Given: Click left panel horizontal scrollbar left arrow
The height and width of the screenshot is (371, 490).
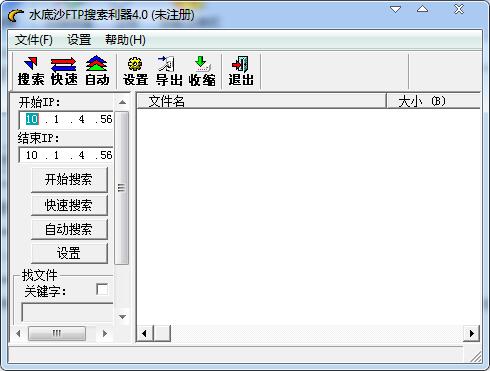Looking at the screenshot, I should [19, 333].
